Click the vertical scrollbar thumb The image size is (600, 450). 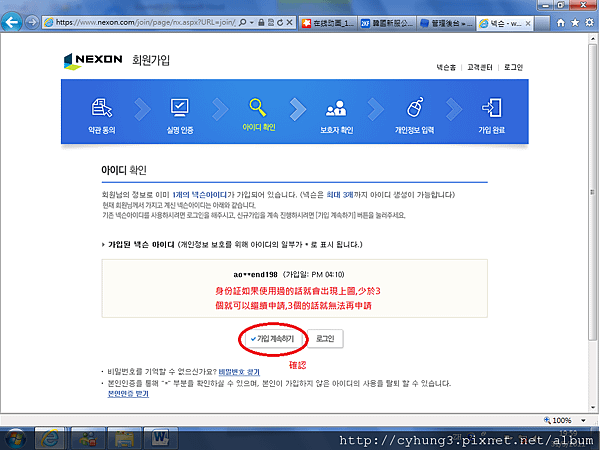pyautogui.click(x=593, y=192)
